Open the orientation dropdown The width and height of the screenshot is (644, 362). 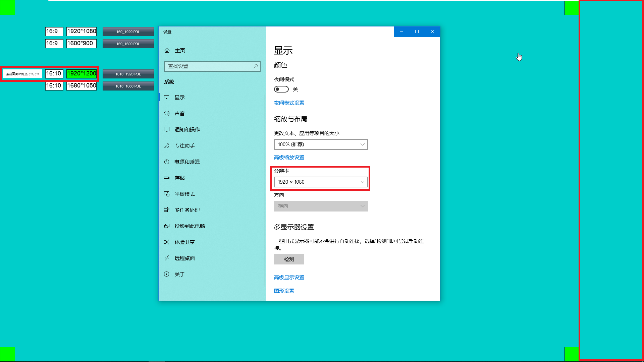pos(321,206)
